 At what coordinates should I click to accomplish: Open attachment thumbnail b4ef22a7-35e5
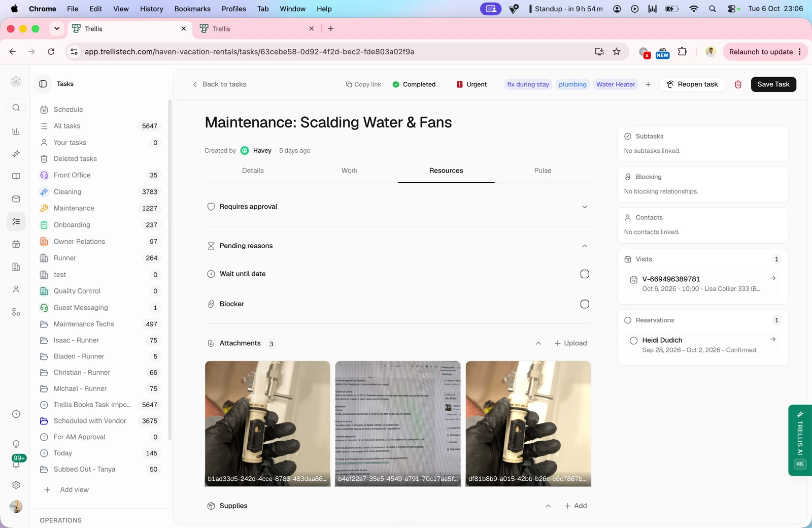(x=398, y=423)
